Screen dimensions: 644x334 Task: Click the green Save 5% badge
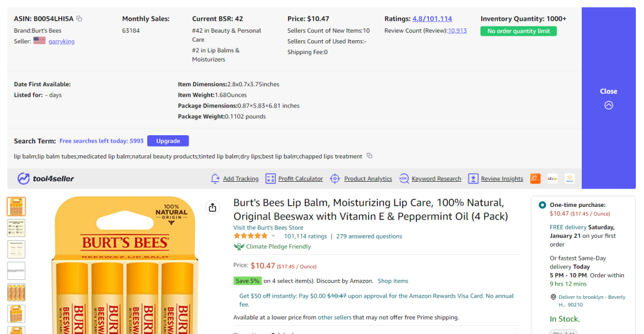[247, 281]
